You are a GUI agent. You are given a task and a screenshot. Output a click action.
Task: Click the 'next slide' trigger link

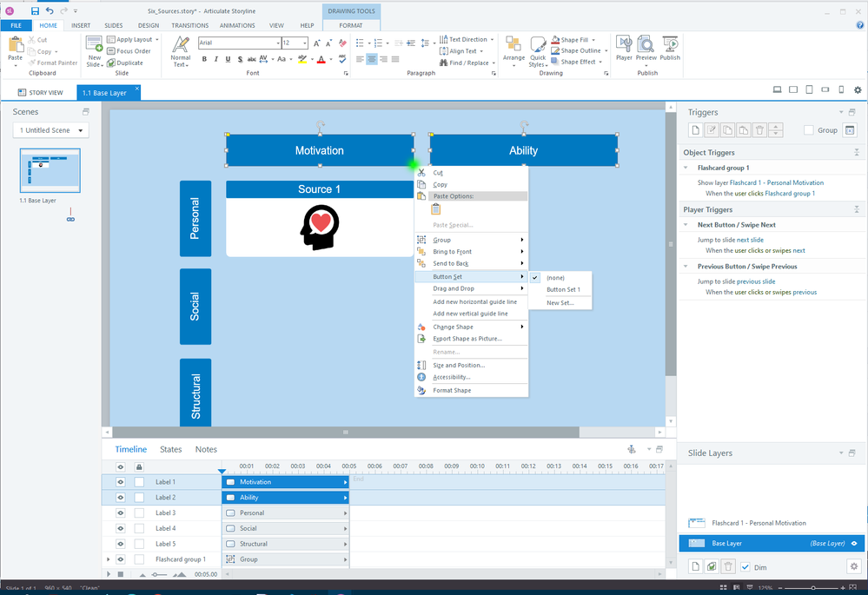[750, 240]
